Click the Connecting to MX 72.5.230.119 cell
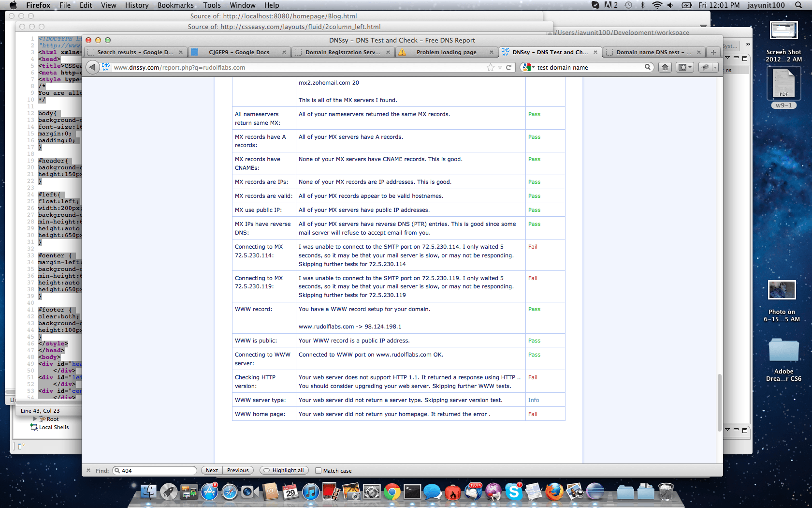The width and height of the screenshot is (812, 508). click(264, 286)
